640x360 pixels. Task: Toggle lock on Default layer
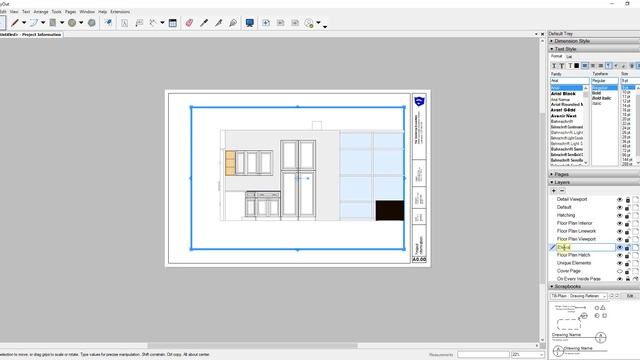(628, 207)
